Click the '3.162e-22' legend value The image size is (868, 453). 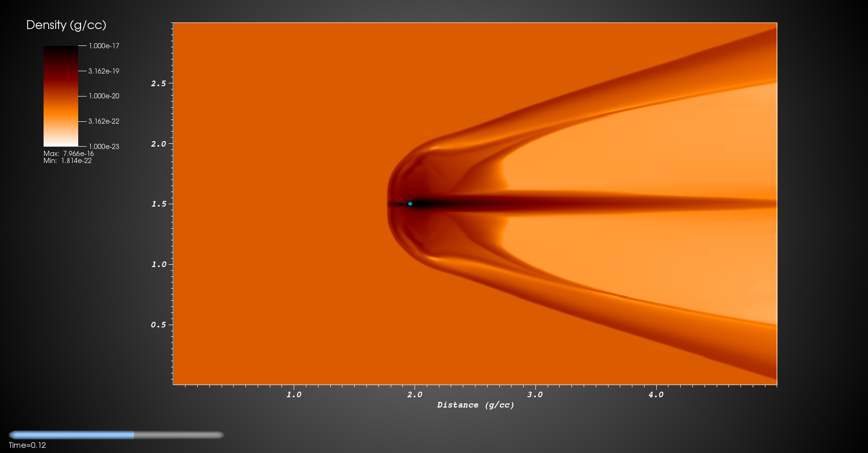click(x=104, y=121)
